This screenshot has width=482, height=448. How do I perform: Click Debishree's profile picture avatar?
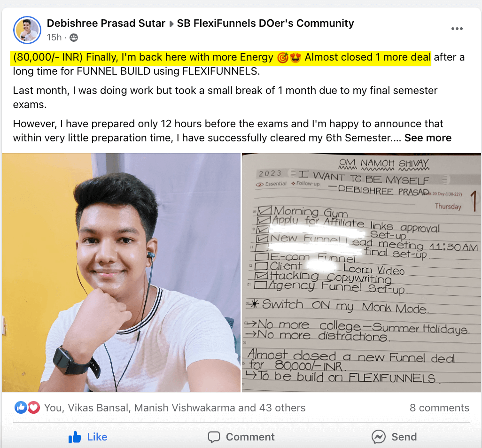coord(27,30)
